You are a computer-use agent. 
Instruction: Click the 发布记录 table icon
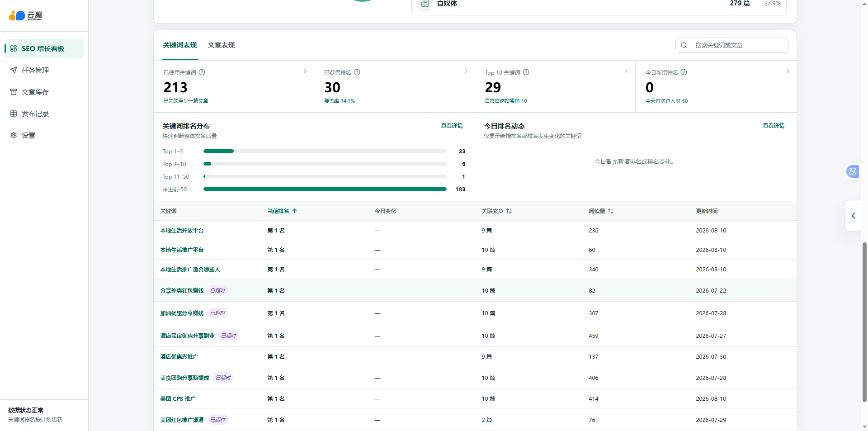click(x=14, y=114)
